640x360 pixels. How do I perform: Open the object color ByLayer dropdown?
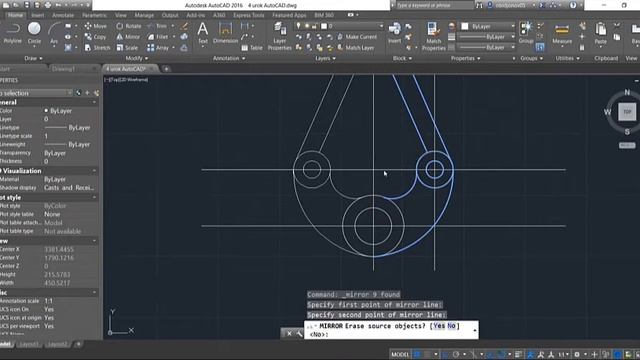488,26
